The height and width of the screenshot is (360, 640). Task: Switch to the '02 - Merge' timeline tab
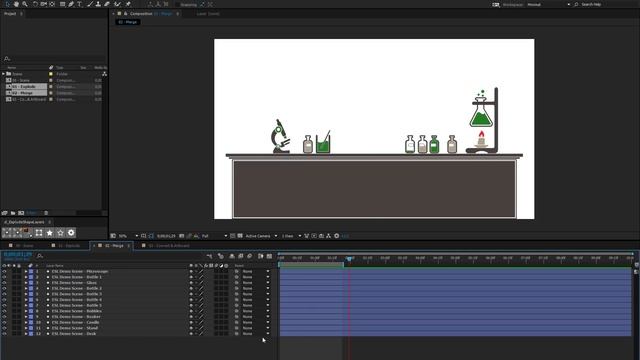pyautogui.click(x=114, y=246)
